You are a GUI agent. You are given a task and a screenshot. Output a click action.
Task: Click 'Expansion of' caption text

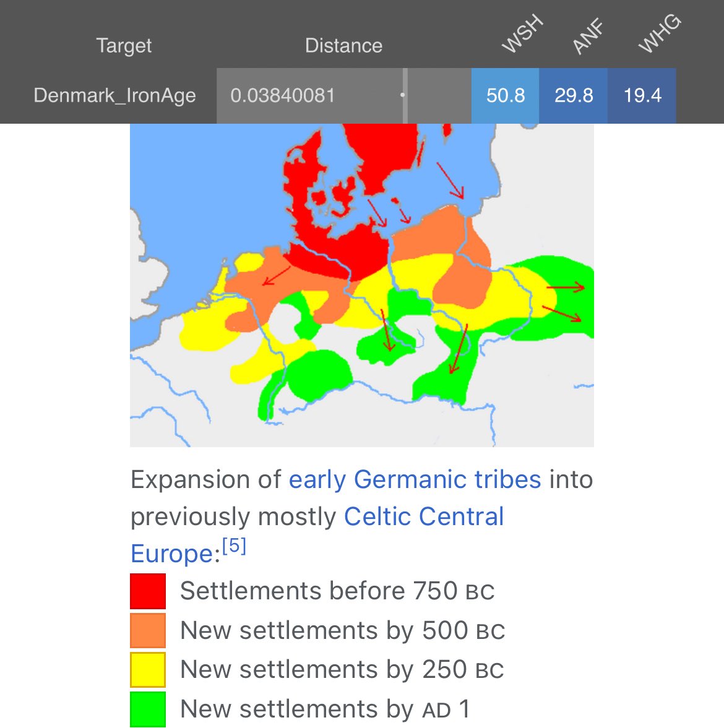(205, 479)
